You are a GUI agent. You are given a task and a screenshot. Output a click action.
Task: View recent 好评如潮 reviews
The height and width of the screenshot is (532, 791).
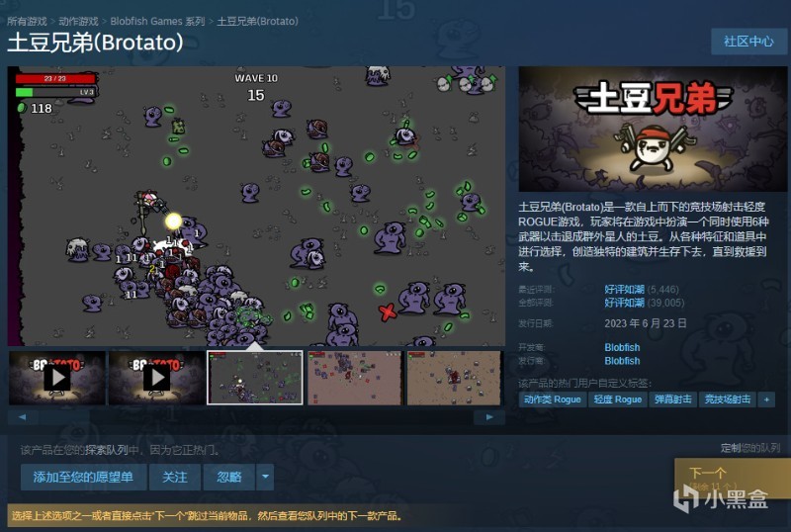click(625, 289)
